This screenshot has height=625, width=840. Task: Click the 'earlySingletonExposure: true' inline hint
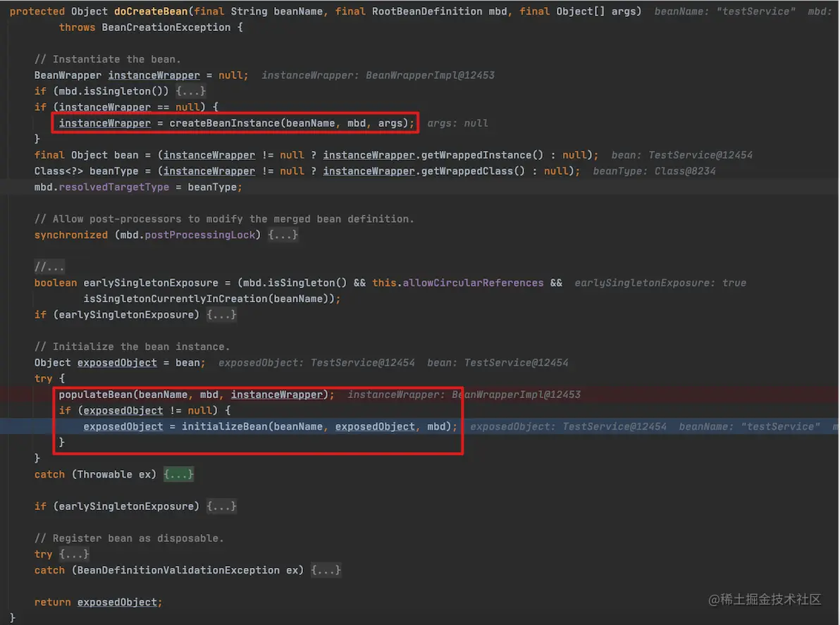pyautogui.click(x=660, y=283)
